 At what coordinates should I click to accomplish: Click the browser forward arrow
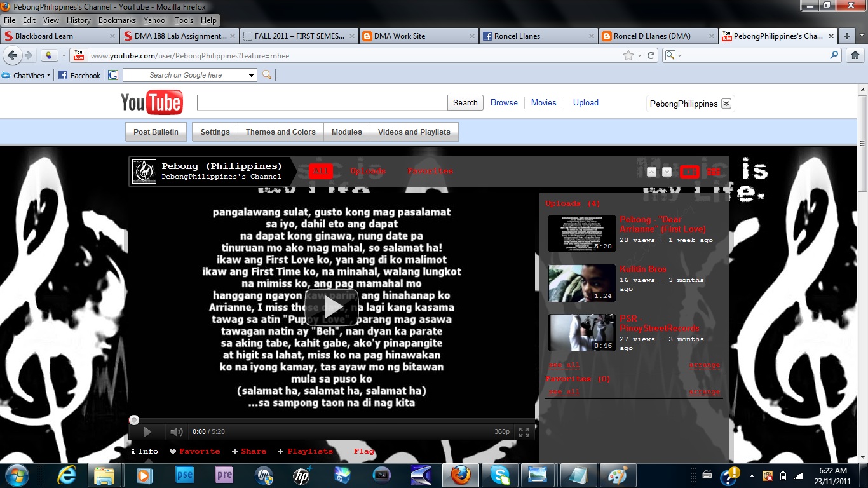(29, 55)
